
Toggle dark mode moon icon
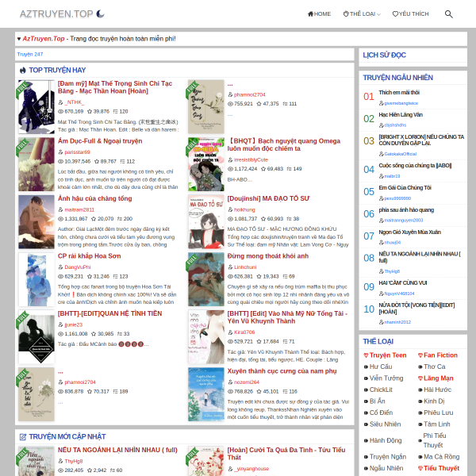[100, 13]
